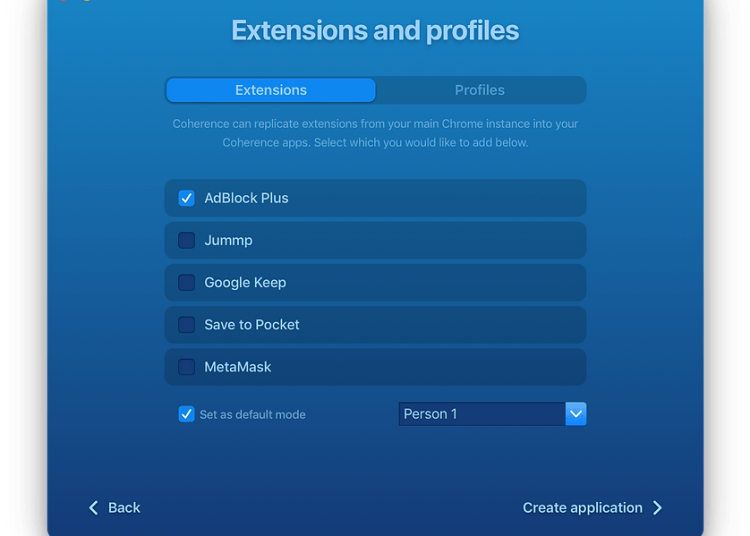Click the MetaMask row label
The image size is (750, 536).
click(238, 367)
